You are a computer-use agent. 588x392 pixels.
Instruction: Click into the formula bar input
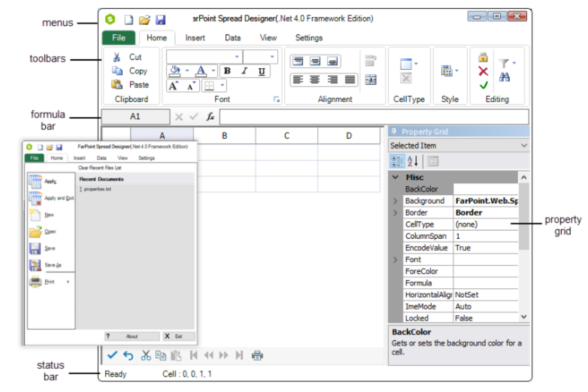click(x=374, y=117)
